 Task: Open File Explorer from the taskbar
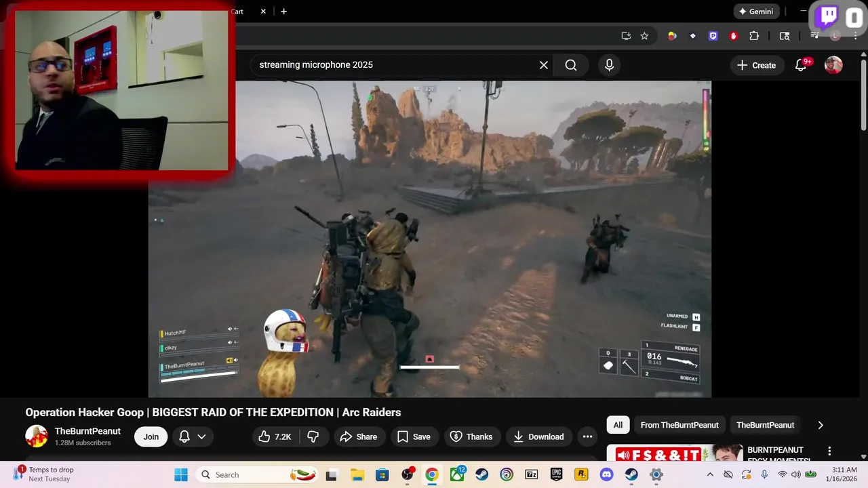(357, 474)
